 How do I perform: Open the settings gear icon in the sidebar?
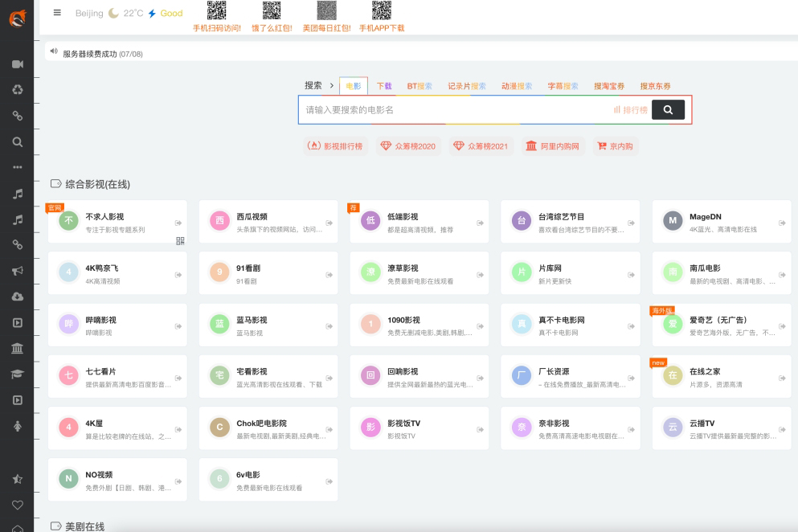pos(18,89)
